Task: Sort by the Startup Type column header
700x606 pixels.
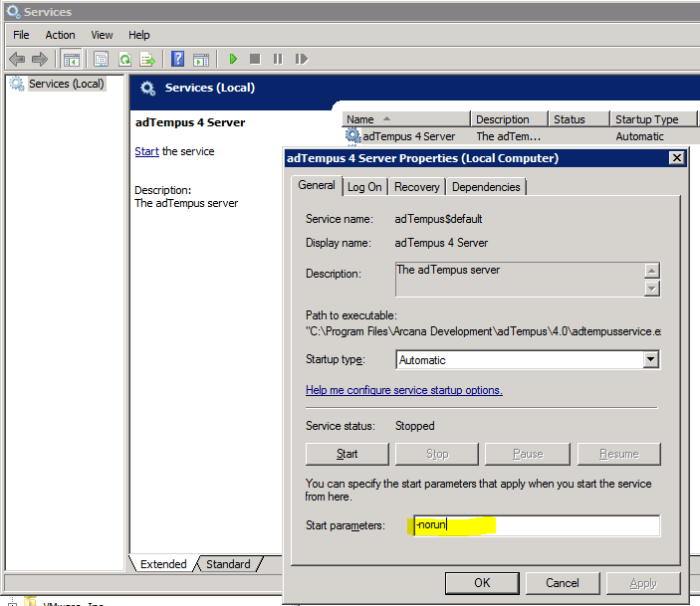Action: coord(653,119)
